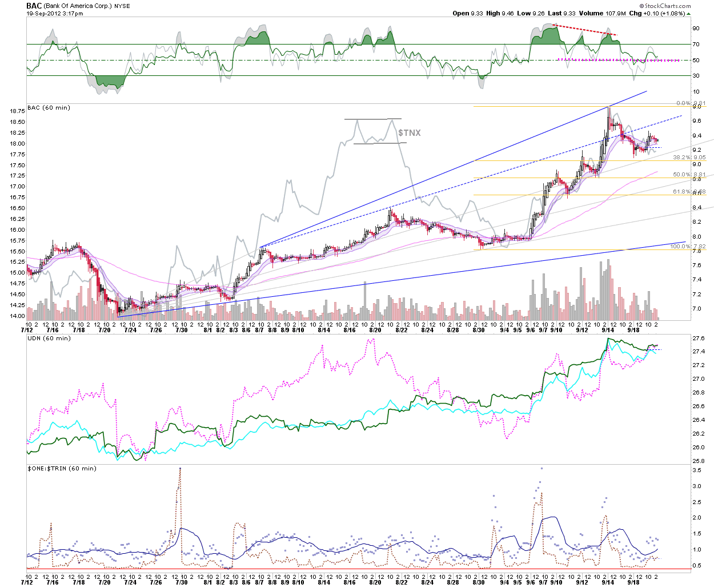Select the "Low 9.26" quote value

click(x=530, y=13)
